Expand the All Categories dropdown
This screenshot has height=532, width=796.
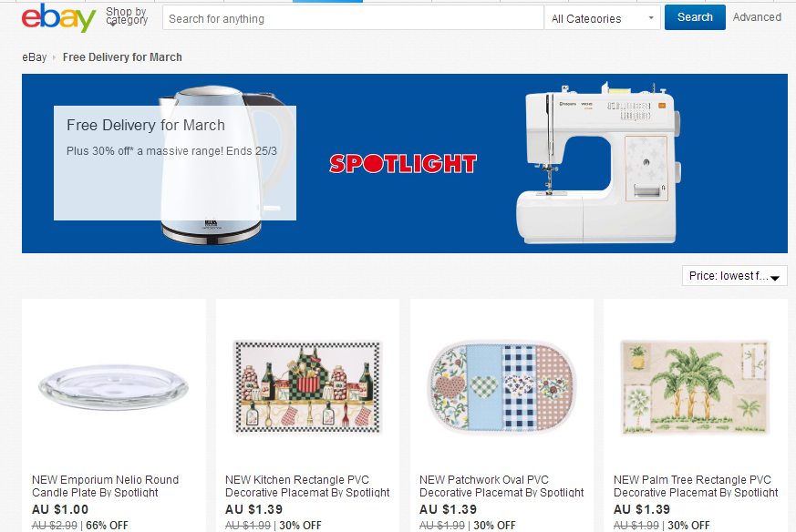coord(602,19)
